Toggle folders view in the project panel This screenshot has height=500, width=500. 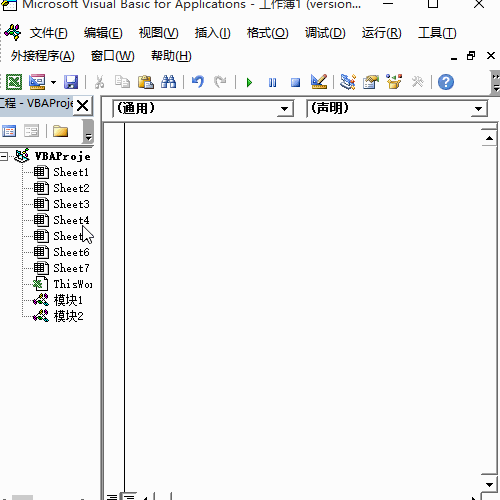(60, 131)
